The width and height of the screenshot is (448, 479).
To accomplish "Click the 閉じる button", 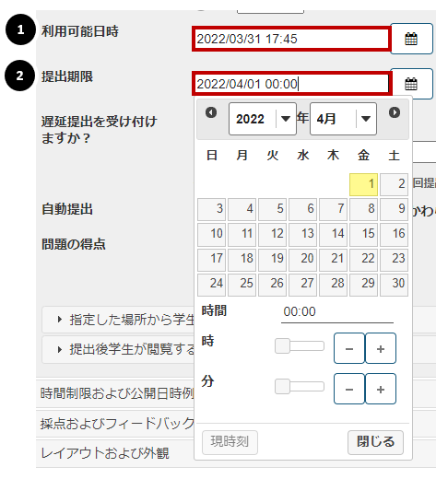I will click(x=375, y=442).
